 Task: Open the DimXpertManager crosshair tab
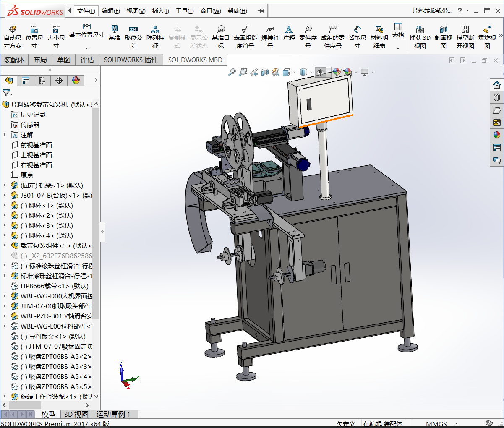point(59,80)
